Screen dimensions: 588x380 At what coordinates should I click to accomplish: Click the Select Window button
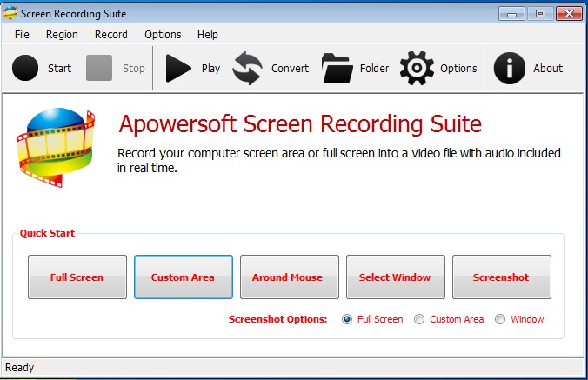[x=395, y=277]
